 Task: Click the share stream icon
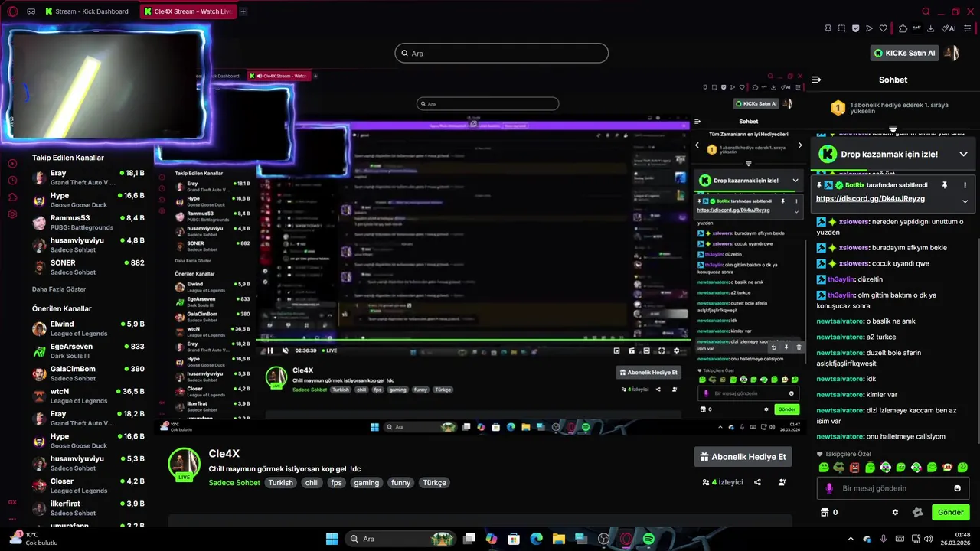tap(757, 482)
